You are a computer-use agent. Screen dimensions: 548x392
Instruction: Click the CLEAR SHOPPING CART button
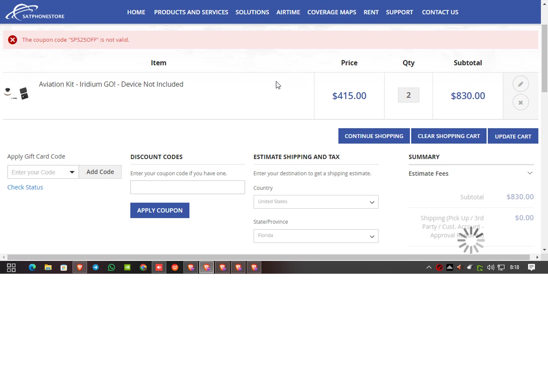[449, 136]
